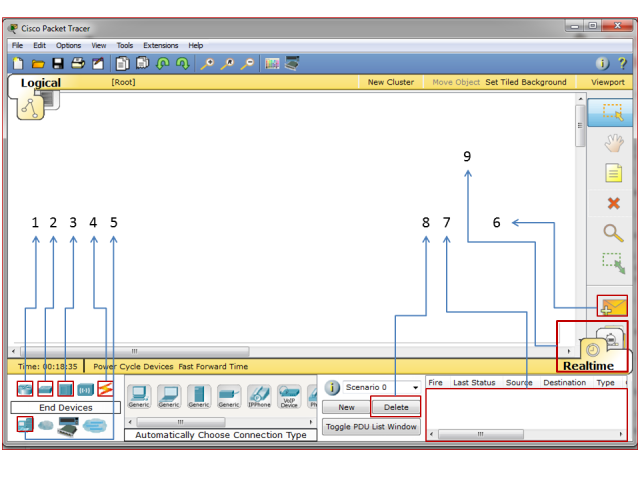Pick the Generic printer device

pyautogui.click(x=229, y=396)
